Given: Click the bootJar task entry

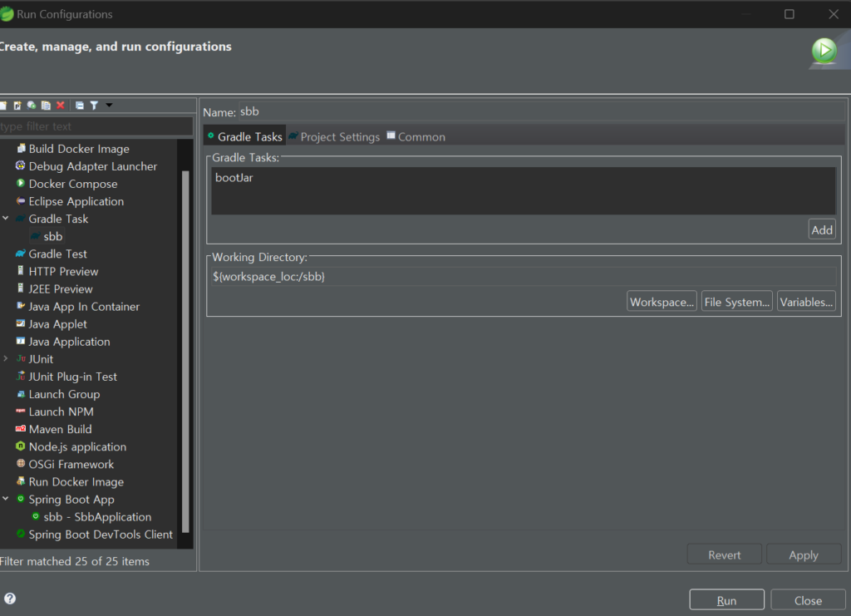Looking at the screenshot, I should [234, 178].
